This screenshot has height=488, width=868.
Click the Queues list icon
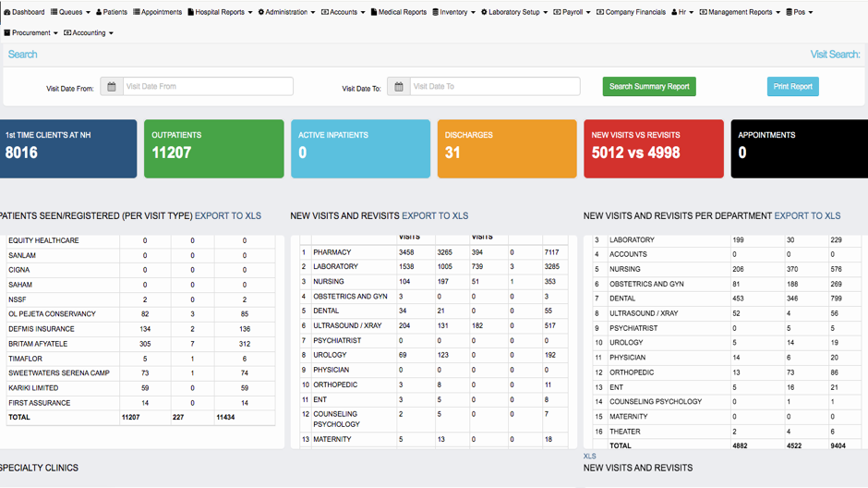tap(54, 12)
